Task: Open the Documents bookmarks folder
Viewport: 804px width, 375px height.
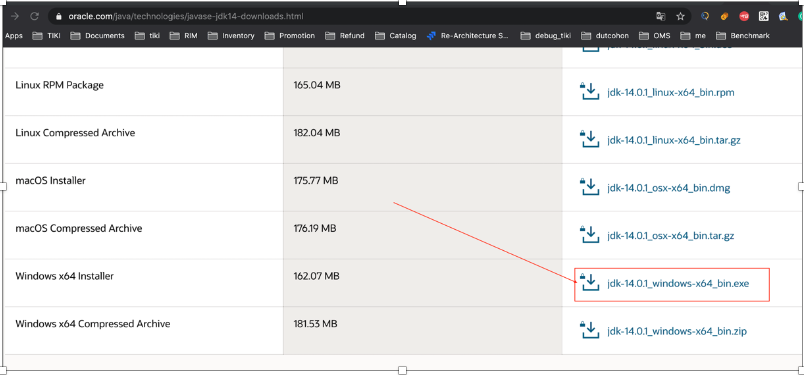Action: (97, 36)
